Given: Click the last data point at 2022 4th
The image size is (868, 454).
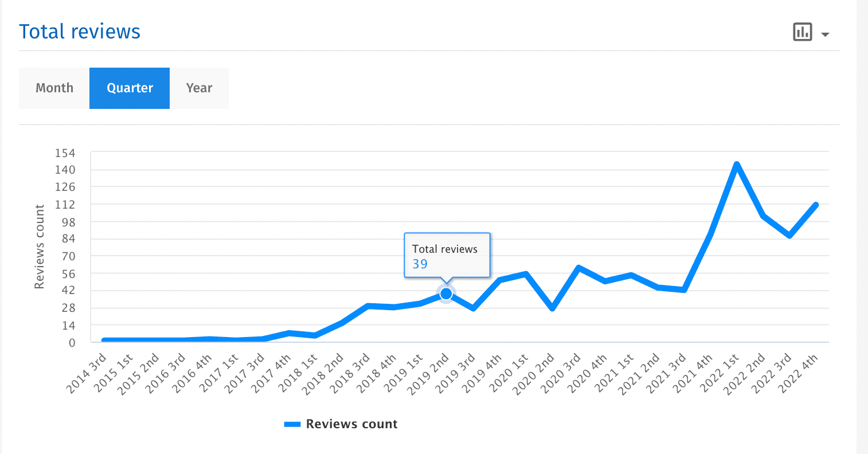Looking at the screenshot, I should pyautogui.click(x=816, y=205).
